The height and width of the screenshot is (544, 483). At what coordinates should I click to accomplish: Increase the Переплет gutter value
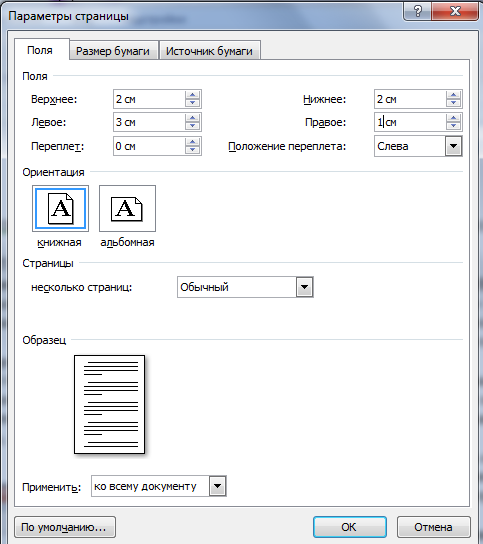[x=192, y=142]
